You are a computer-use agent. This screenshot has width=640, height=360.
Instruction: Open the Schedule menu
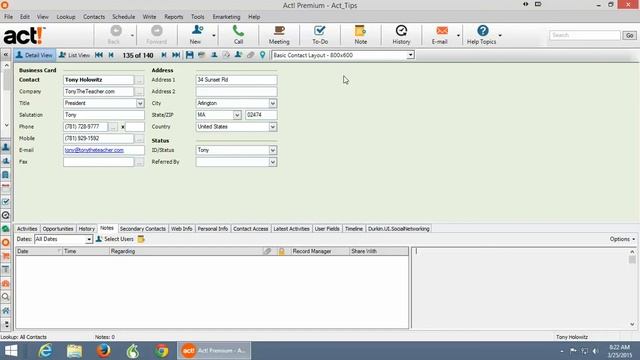click(124, 17)
